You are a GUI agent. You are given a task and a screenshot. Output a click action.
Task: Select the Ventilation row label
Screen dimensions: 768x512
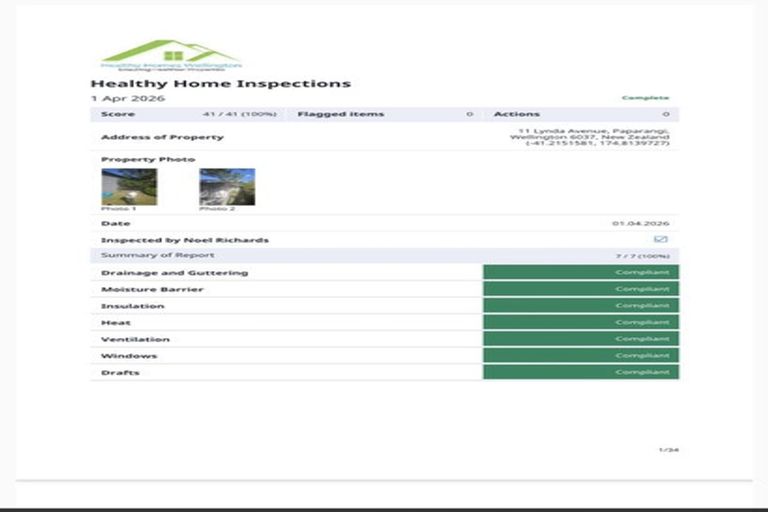point(135,340)
